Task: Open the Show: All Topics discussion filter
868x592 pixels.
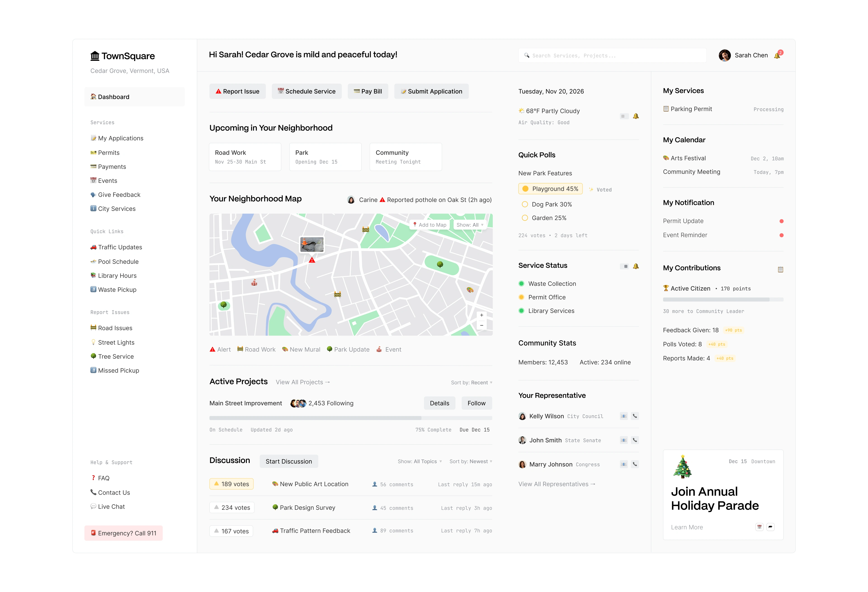Action: coord(420,461)
